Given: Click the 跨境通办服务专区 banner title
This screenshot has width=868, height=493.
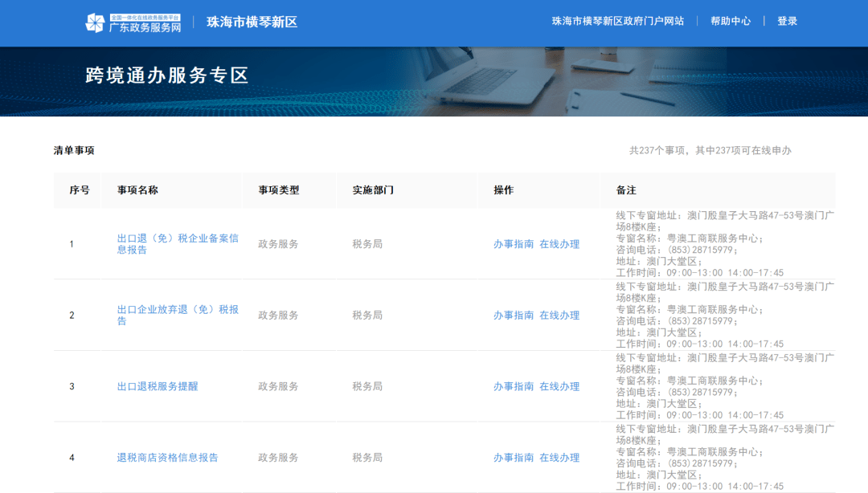Looking at the screenshot, I should 167,75.
